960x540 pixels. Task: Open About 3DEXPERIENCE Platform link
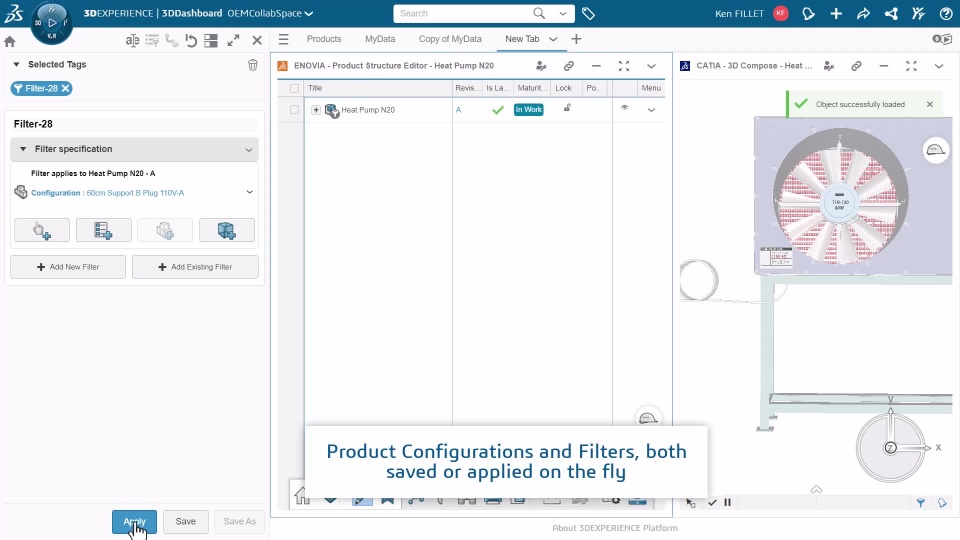(x=615, y=528)
